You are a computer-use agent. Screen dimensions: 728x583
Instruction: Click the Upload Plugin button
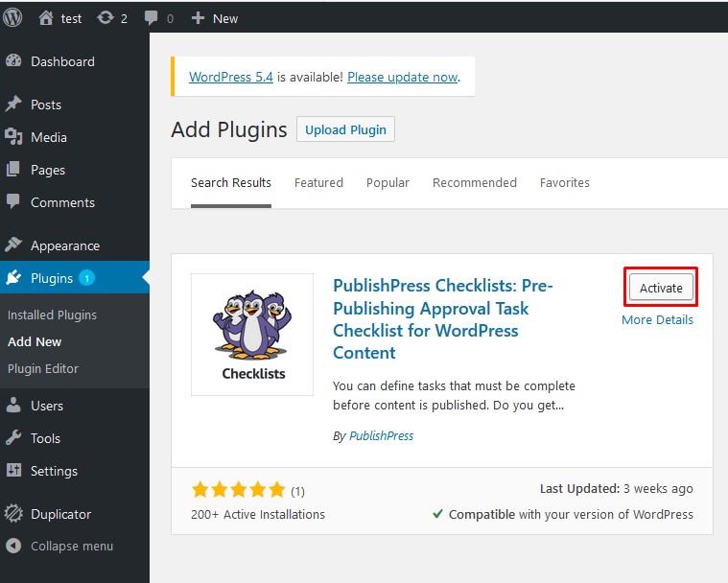click(x=345, y=129)
